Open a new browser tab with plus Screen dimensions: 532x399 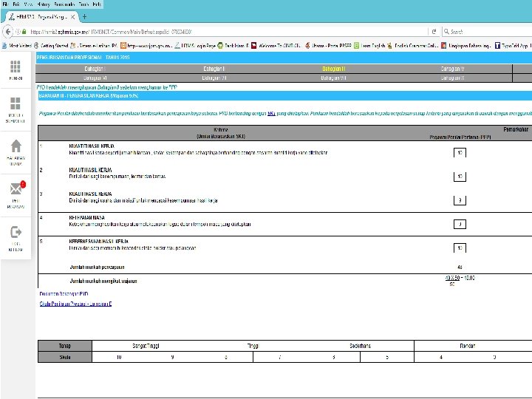click(84, 16)
